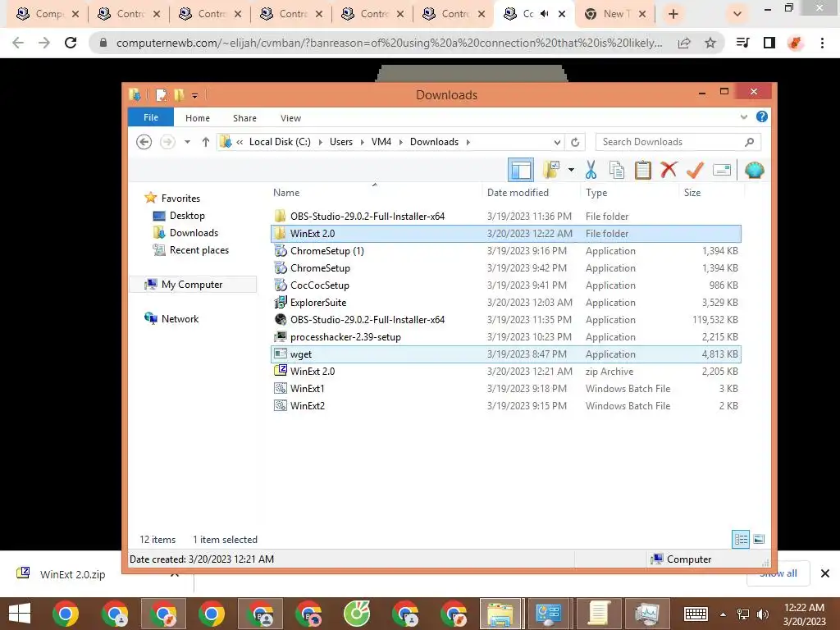The height and width of the screenshot is (630, 840).
Task: Customize Quick Access Toolbar dropdown
Action: click(195, 95)
